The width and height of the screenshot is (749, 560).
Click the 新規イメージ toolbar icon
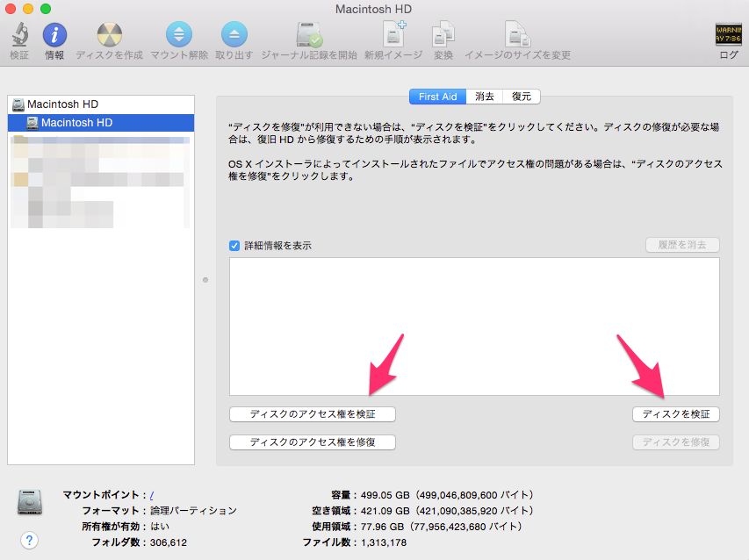[393, 34]
